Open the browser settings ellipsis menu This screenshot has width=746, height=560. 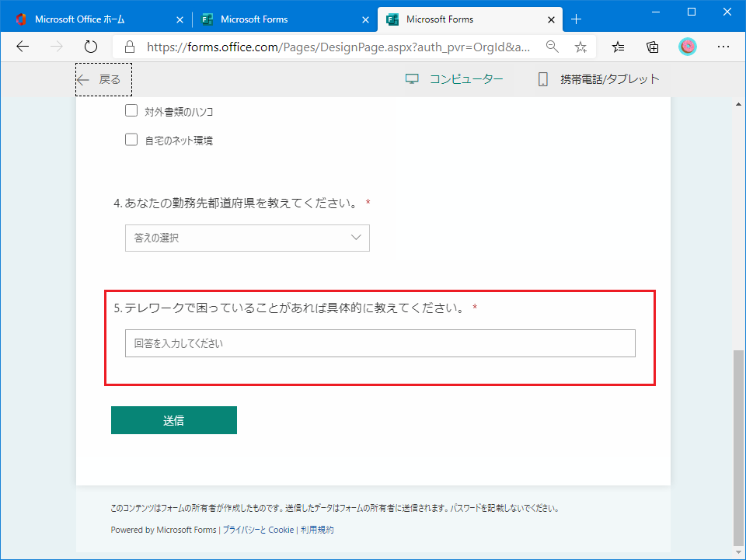tap(723, 47)
